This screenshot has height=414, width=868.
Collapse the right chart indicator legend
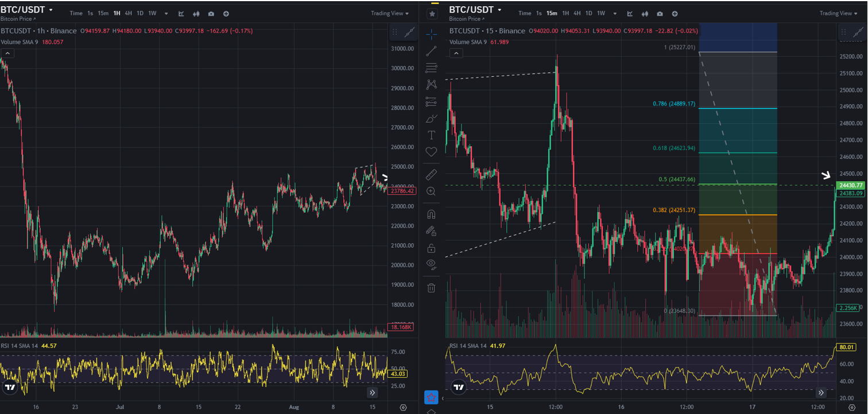[x=456, y=53]
